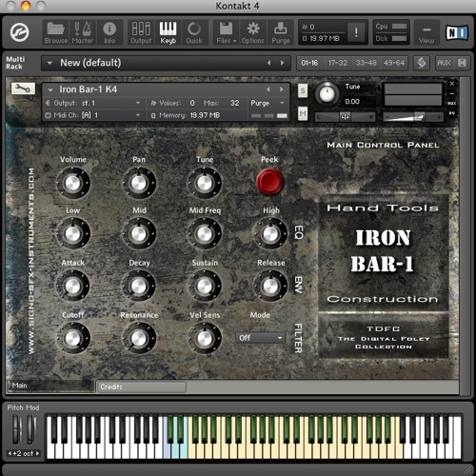Click the Mid Freq knob
The height and width of the screenshot is (476, 476).
205,234
